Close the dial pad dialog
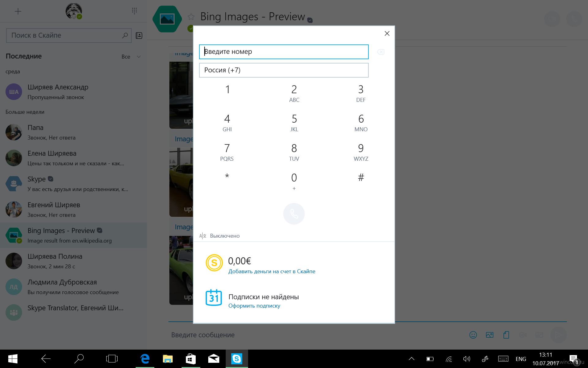The width and height of the screenshot is (588, 368). pos(387,33)
